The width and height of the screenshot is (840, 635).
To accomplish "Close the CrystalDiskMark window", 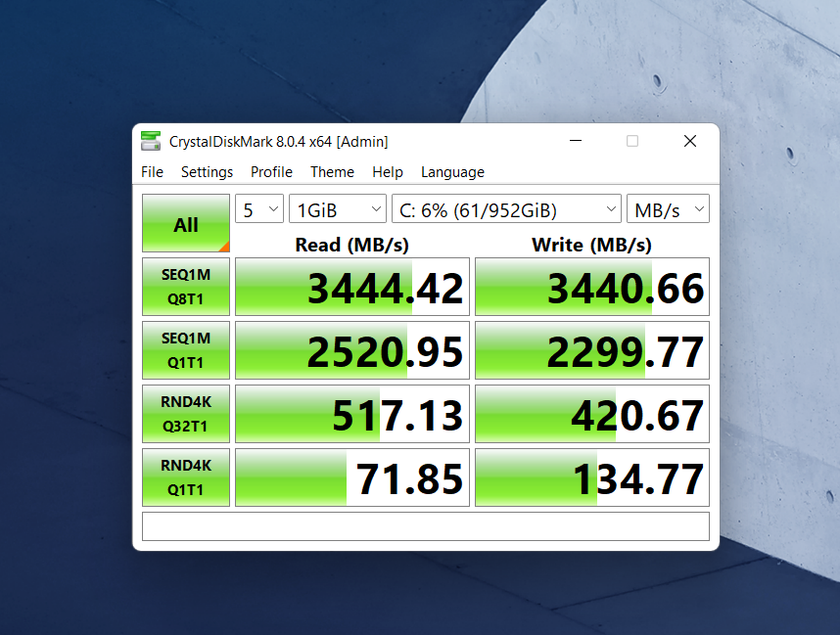I will point(690,141).
